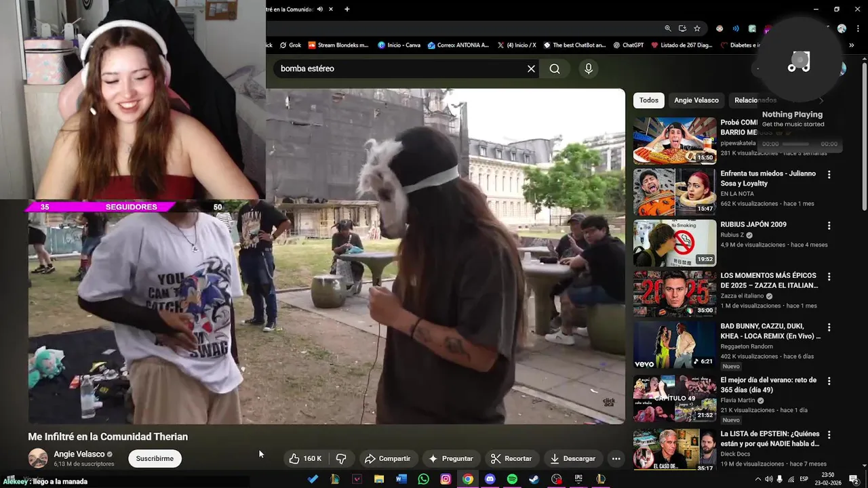Click the Recortar button

(512, 459)
